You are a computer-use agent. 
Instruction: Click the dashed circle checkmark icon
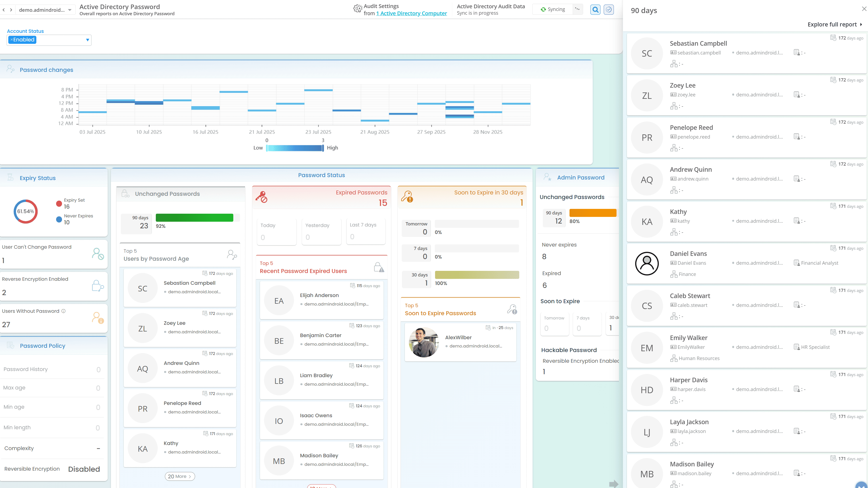click(x=609, y=10)
